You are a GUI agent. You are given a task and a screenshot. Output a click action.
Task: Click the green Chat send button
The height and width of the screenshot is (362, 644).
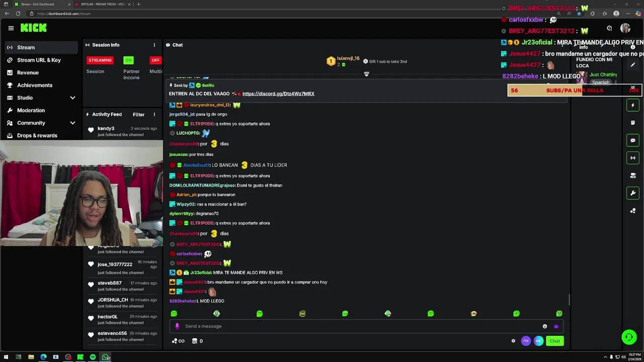(x=554, y=341)
